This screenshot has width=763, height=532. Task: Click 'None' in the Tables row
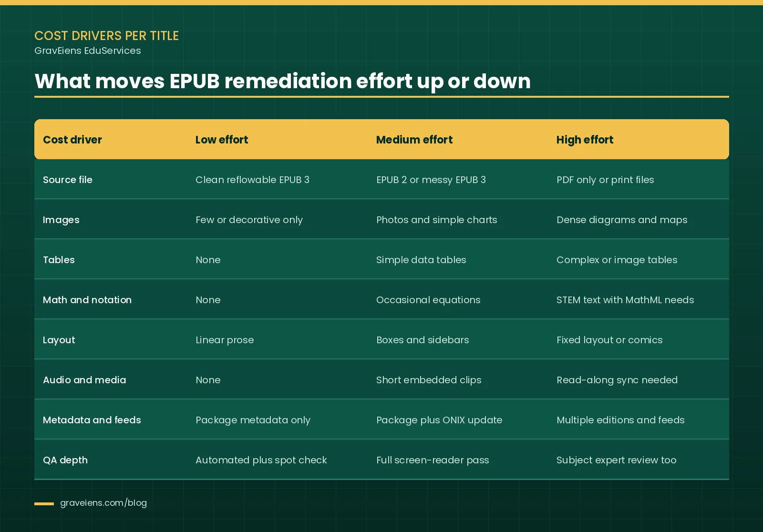(208, 260)
